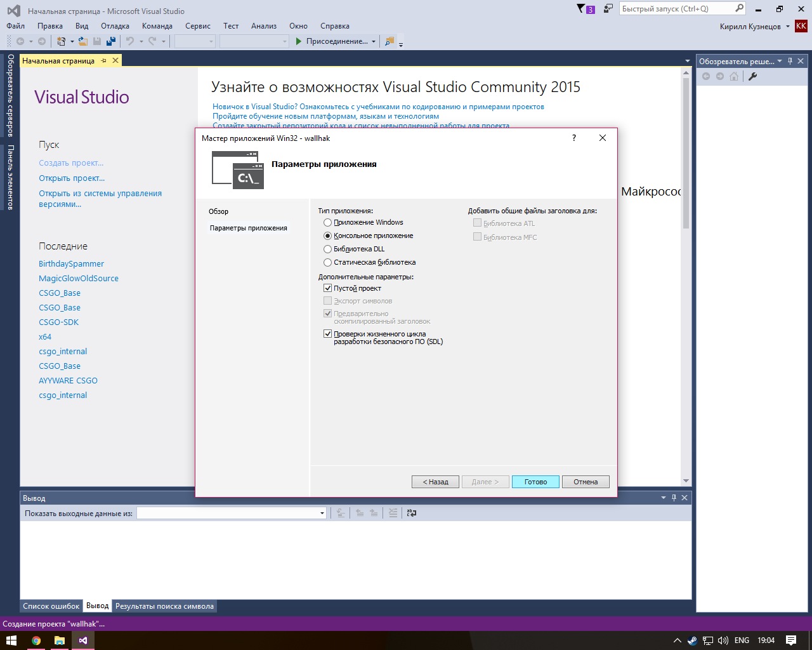The height and width of the screenshot is (650, 812).
Task: Open the New Project dropdown arrow
Action: pyautogui.click(x=72, y=42)
